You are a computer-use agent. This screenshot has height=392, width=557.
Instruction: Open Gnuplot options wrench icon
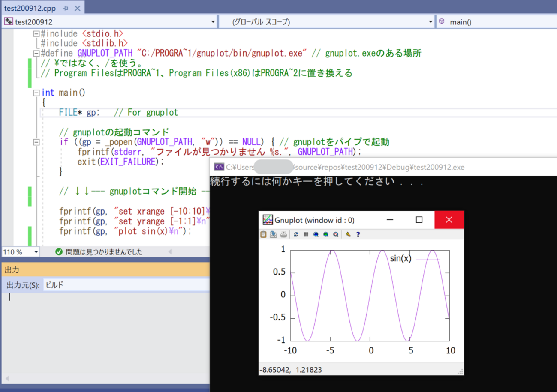(348, 234)
